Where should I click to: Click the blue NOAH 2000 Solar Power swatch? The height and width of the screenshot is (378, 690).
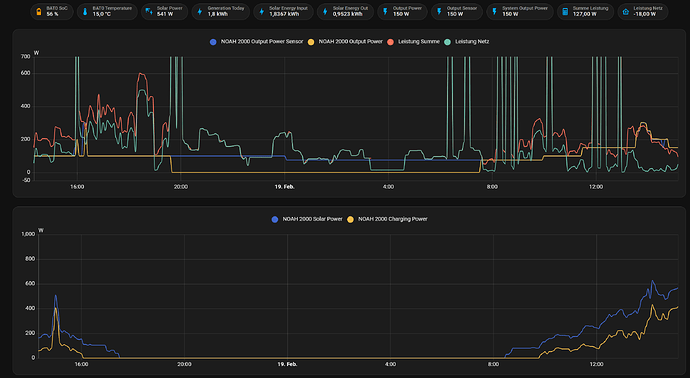click(275, 219)
